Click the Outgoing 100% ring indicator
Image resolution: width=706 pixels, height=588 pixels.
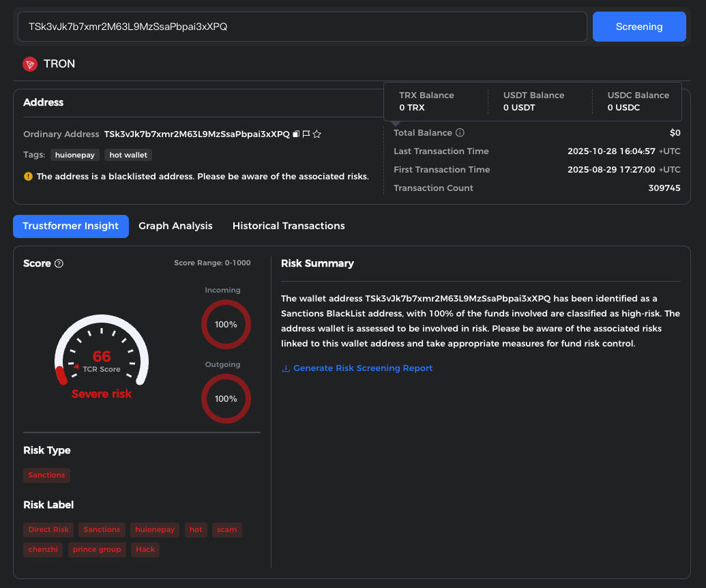click(x=226, y=398)
